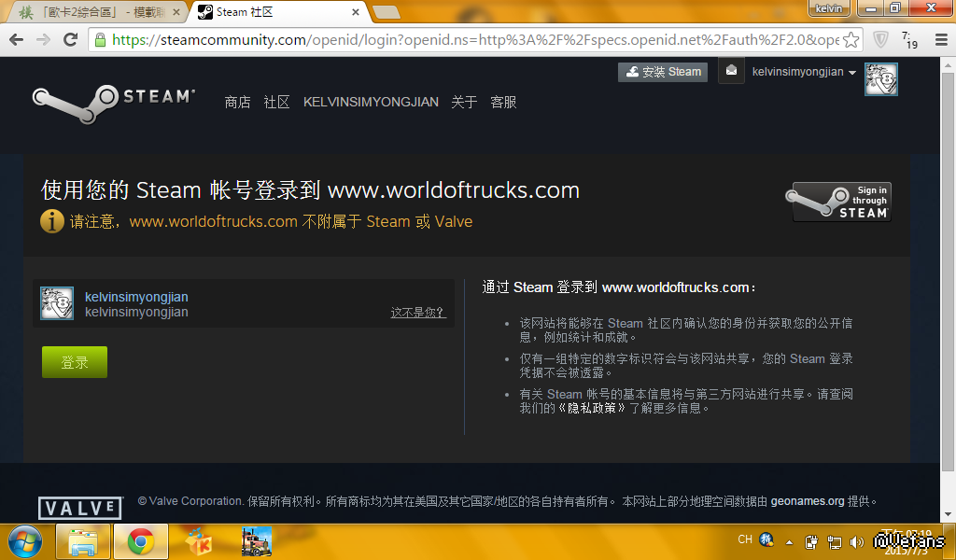
Task: Open the geonames.org link in footer
Action: click(x=807, y=501)
